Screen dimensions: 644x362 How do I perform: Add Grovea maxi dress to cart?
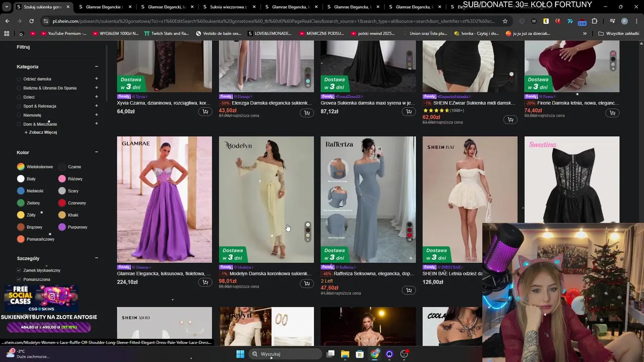pyautogui.click(x=409, y=112)
